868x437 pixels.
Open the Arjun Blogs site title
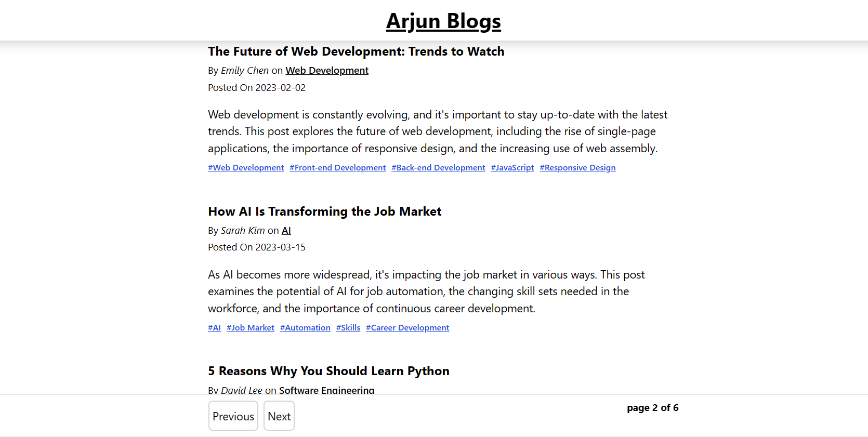click(x=443, y=21)
